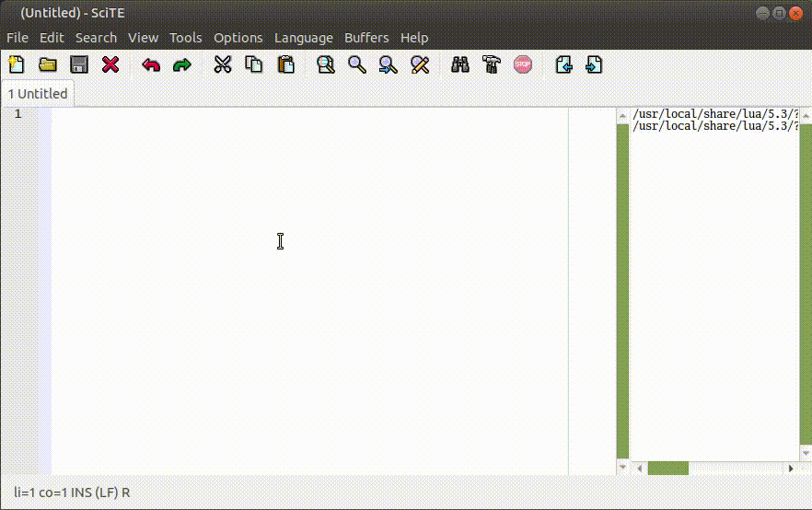Open Find in Files toolbar icon
Viewport: 812px width, 510px height.
(326, 64)
